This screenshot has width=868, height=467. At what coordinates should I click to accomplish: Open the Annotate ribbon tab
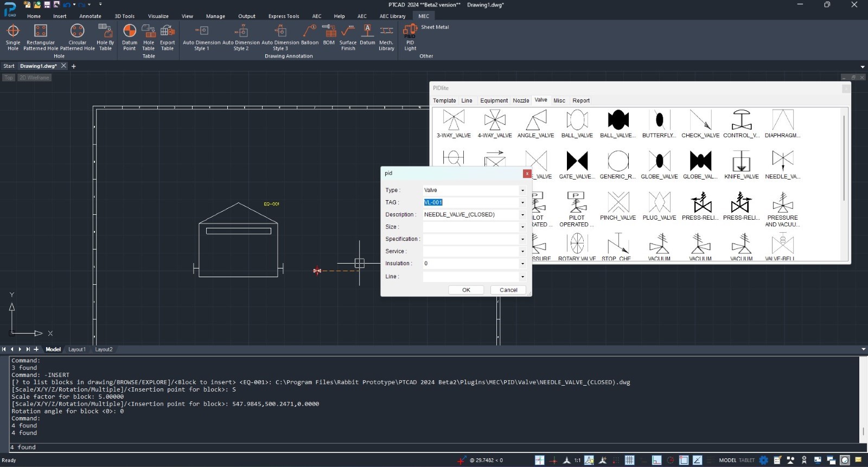[x=90, y=16]
